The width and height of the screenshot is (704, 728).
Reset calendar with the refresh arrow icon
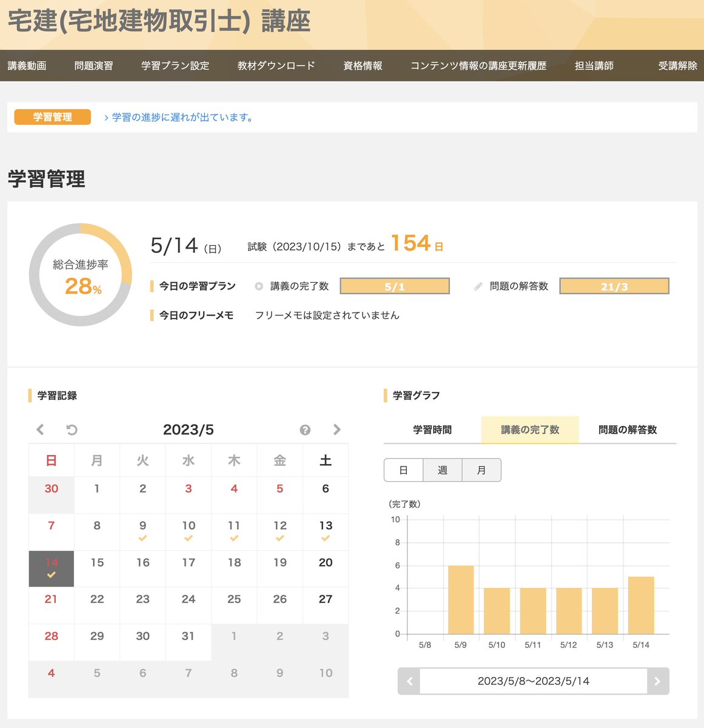click(72, 430)
